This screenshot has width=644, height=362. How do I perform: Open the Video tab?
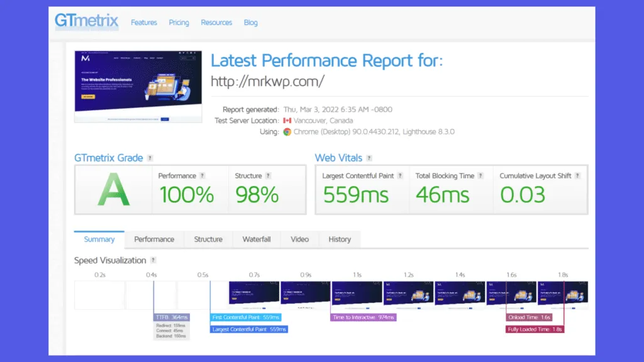pos(299,239)
